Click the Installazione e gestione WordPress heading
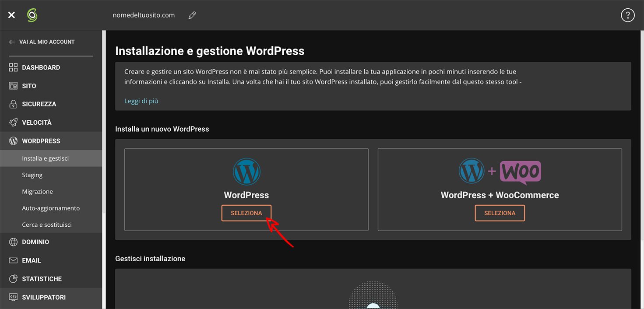644x309 pixels. (210, 51)
